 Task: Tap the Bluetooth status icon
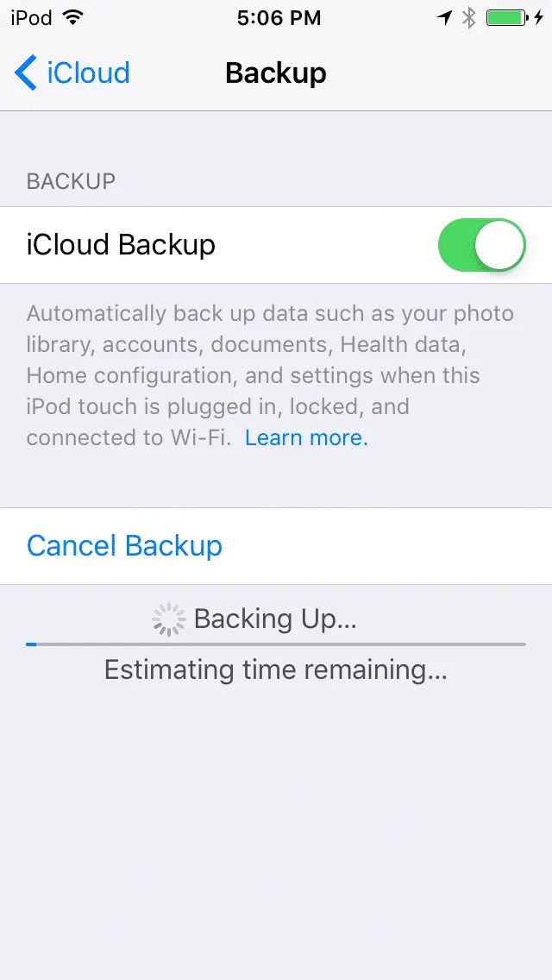click(469, 18)
